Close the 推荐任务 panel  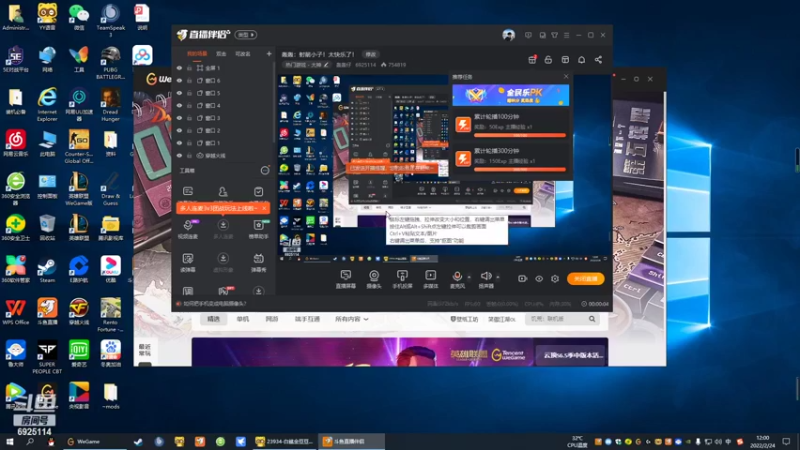tap(566, 77)
